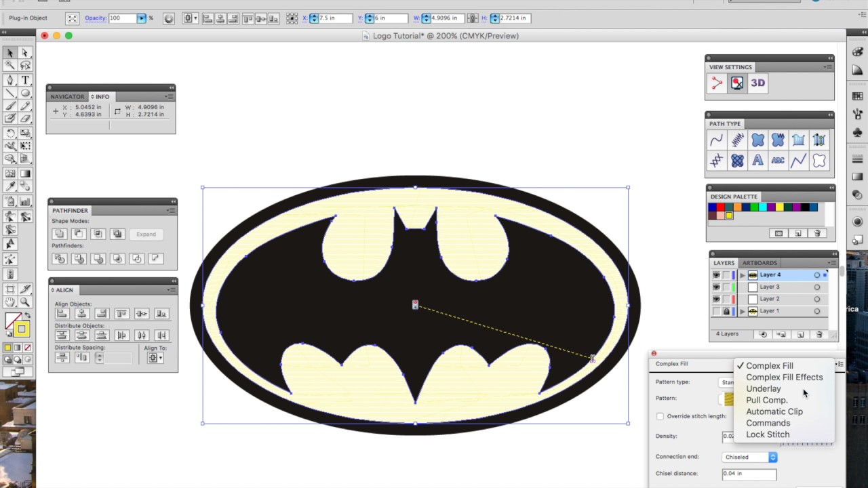Image resolution: width=868 pixels, height=488 pixels.
Task: Select the Eyedropper tool
Action: [x=10, y=186]
